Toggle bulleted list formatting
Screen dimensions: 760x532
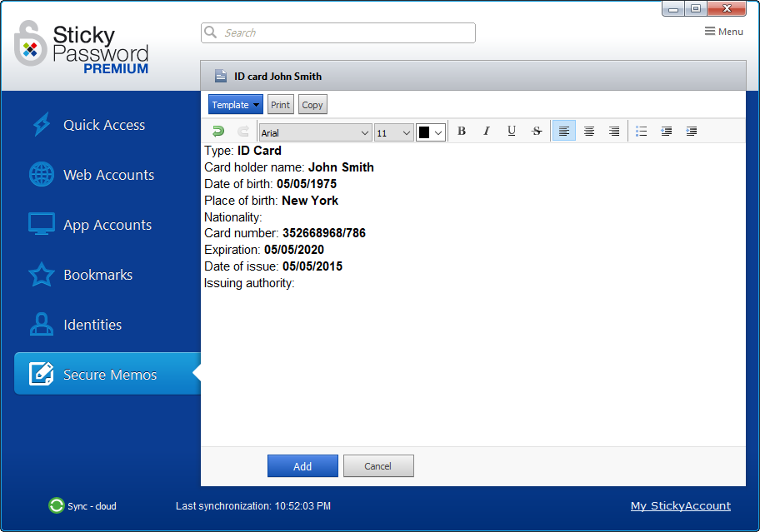(x=642, y=132)
